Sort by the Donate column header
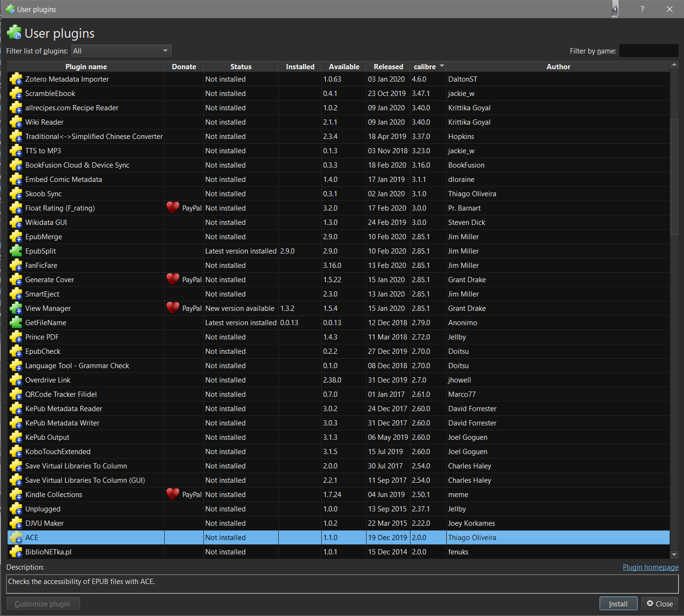The image size is (684, 616). click(184, 67)
